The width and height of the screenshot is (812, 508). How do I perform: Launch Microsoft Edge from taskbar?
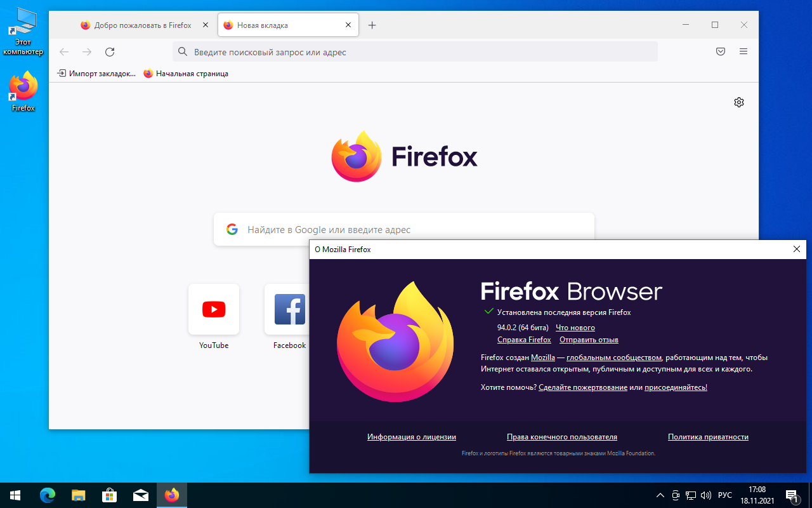[x=48, y=495]
